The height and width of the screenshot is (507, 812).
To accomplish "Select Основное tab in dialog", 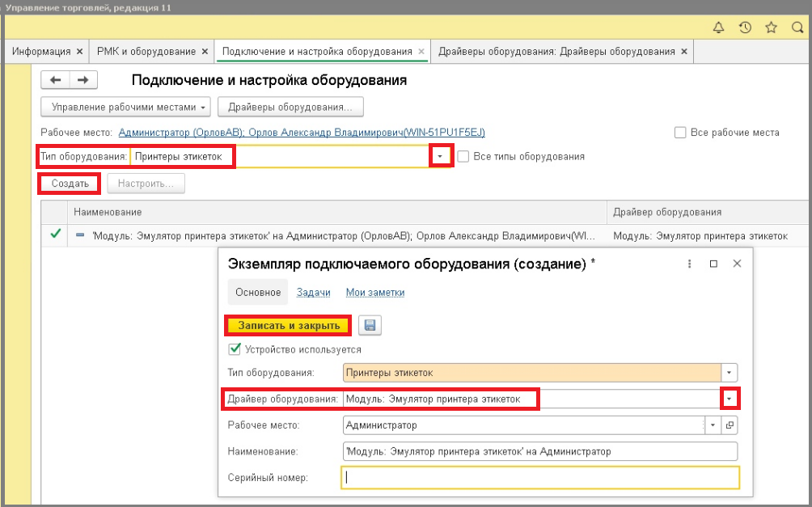I will pos(258,292).
